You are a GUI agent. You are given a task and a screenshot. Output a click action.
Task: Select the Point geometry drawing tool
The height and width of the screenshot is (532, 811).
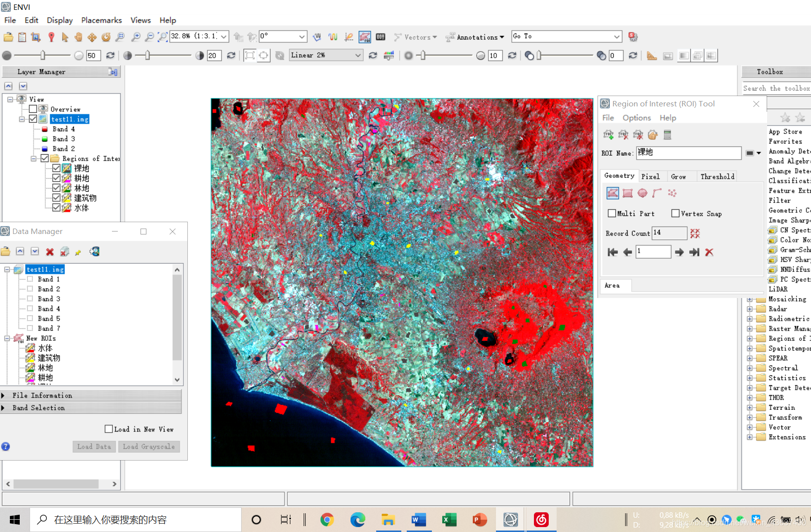click(x=672, y=193)
